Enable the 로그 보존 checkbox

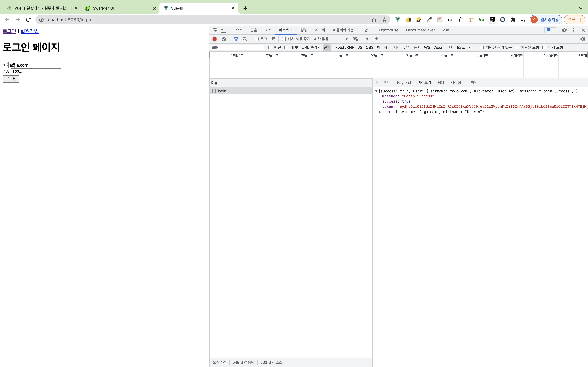pos(257,39)
